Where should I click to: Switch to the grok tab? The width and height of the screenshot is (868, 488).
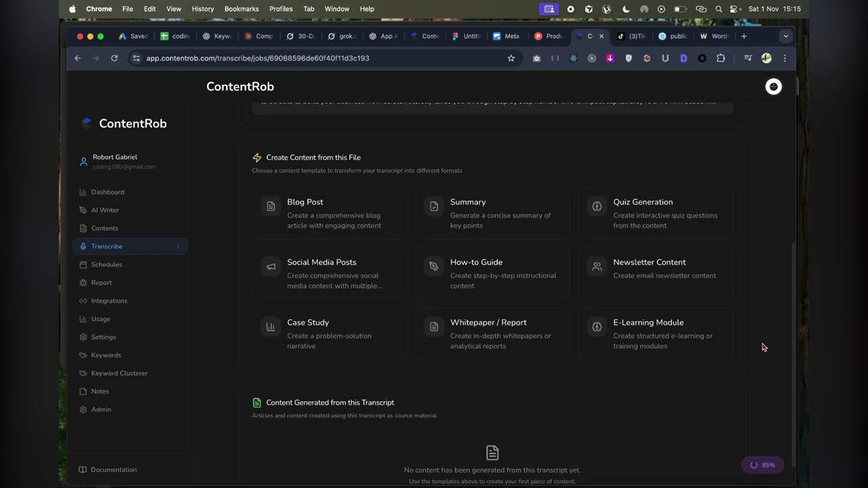tap(342, 36)
